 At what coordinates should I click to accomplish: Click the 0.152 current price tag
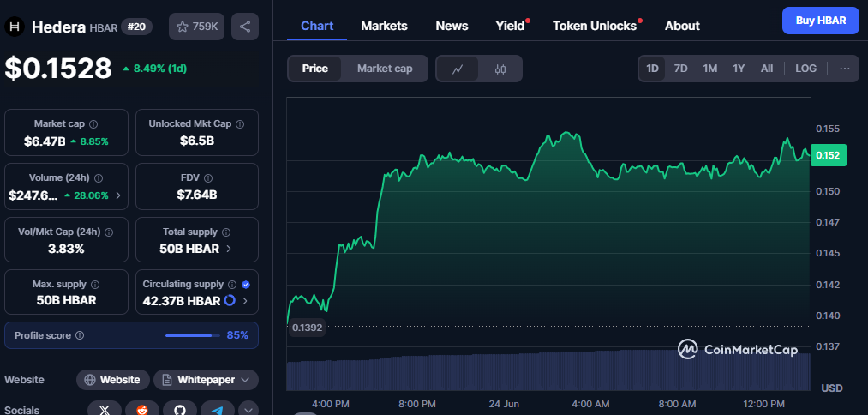[829, 156]
